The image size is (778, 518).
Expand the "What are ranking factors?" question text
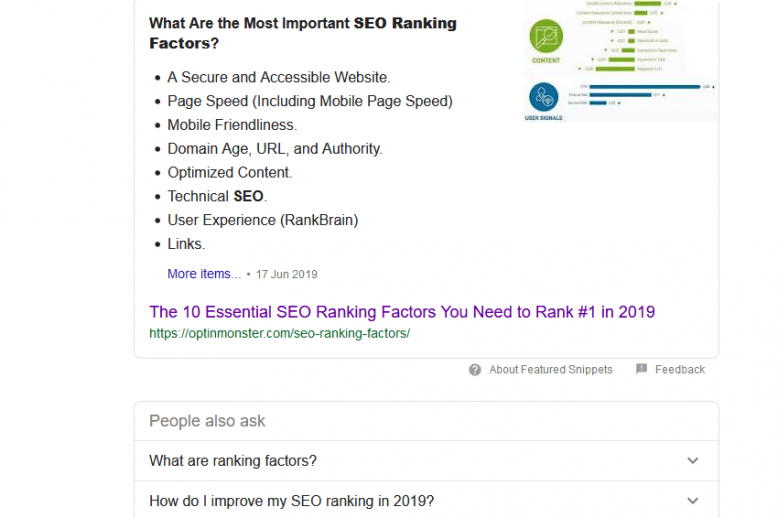233,461
